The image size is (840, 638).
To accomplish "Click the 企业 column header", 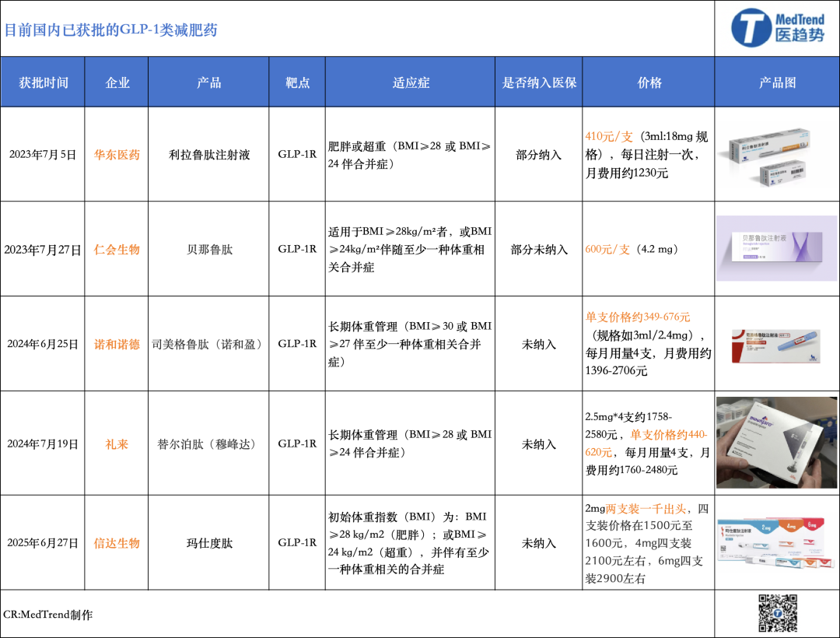I will (117, 82).
